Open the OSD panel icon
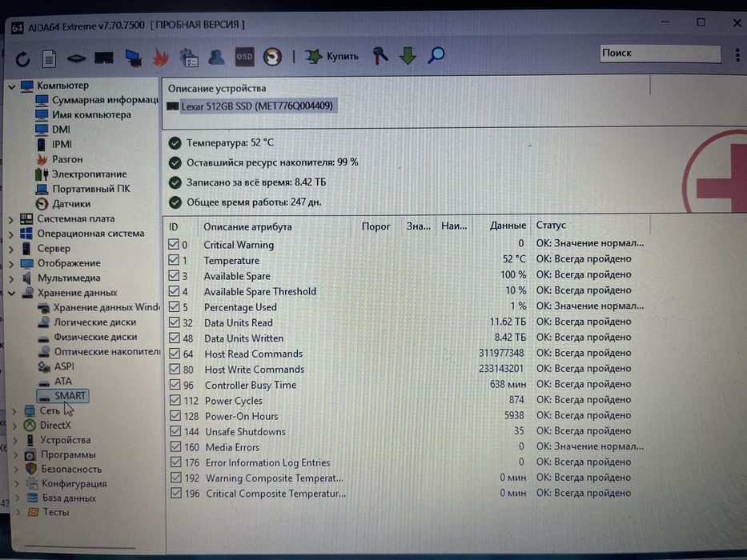 (x=244, y=57)
